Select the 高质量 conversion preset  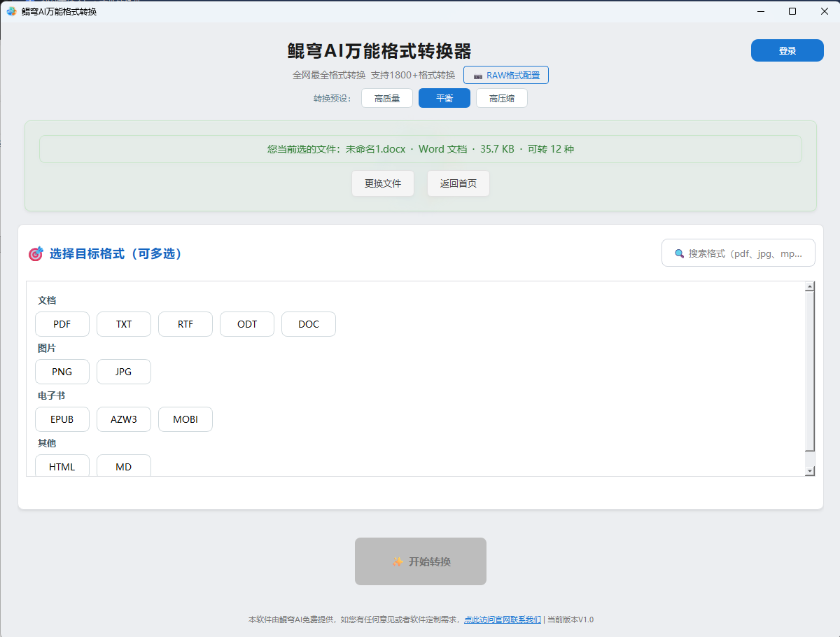[387, 99]
